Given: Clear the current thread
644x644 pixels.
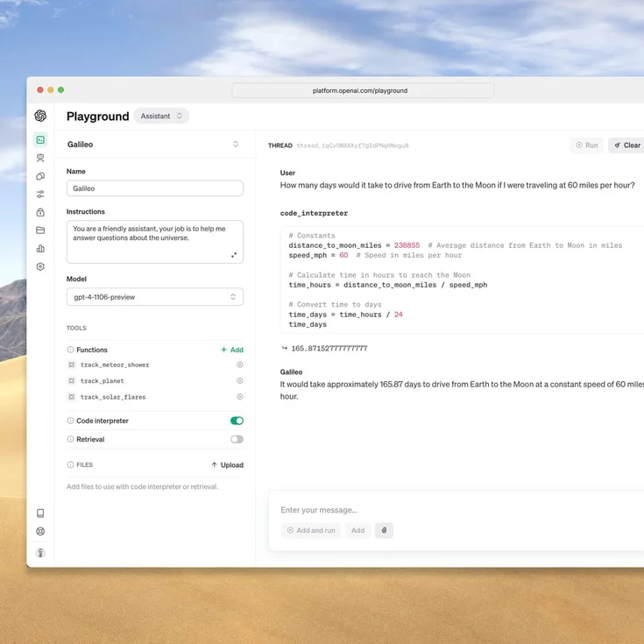Looking at the screenshot, I should [626, 145].
